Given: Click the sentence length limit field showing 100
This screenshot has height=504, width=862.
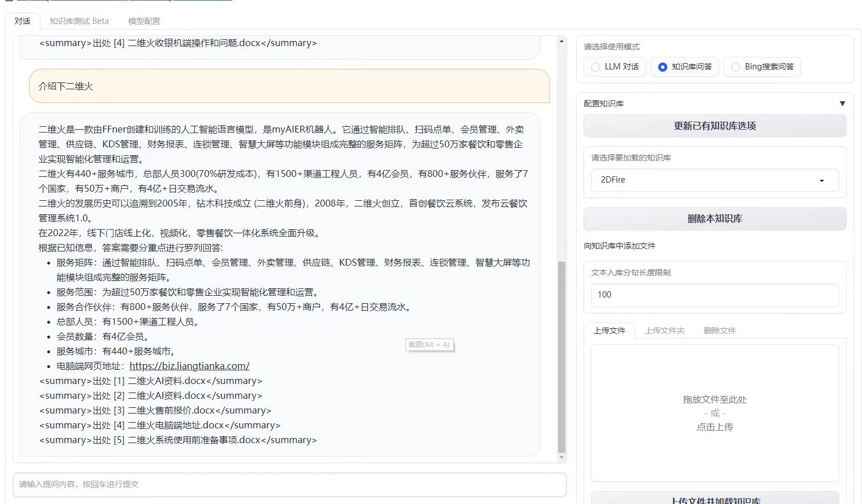Looking at the screenshot, I should [x=715, y=295].
